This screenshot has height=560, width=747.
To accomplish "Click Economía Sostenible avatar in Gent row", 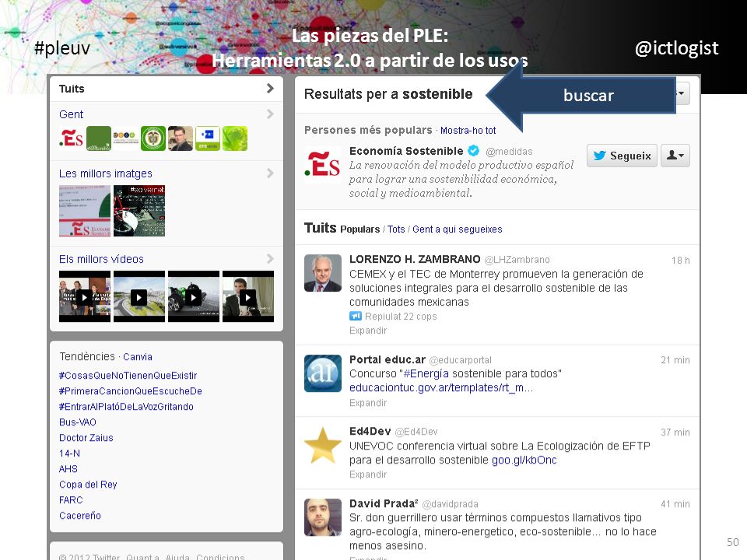I will click(x=72, y=138).
